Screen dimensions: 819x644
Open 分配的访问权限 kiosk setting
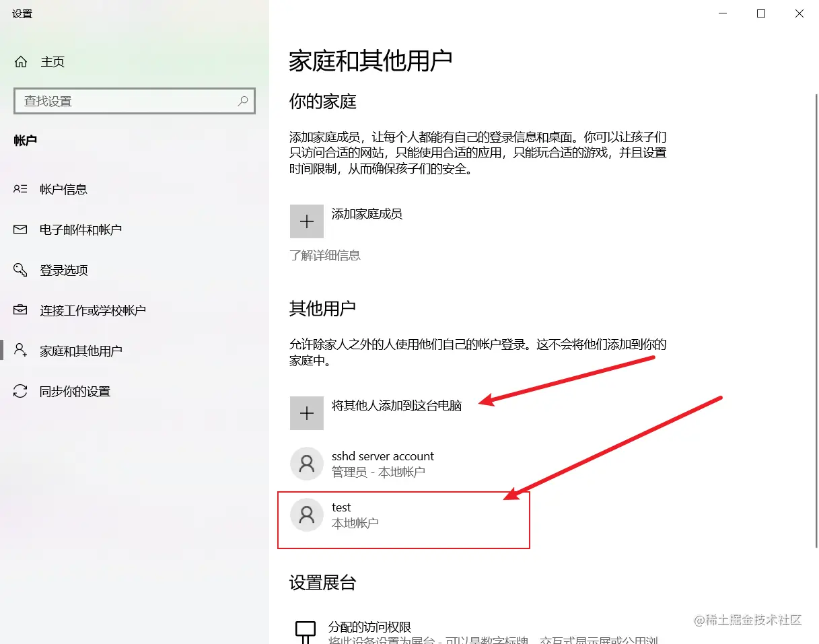point(369,627)
